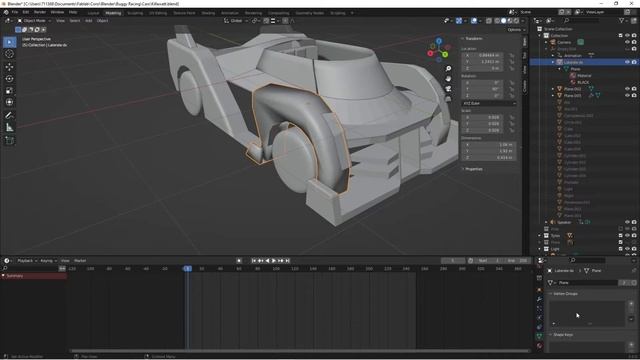
Task: Open Object Mode dropdown
Action: point(34,20)
